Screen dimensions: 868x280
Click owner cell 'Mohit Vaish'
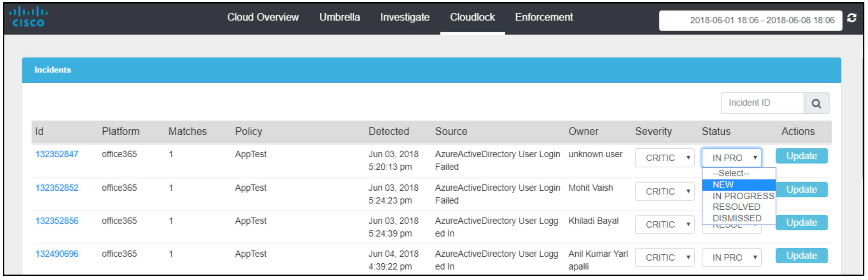(x=590, y=188)
